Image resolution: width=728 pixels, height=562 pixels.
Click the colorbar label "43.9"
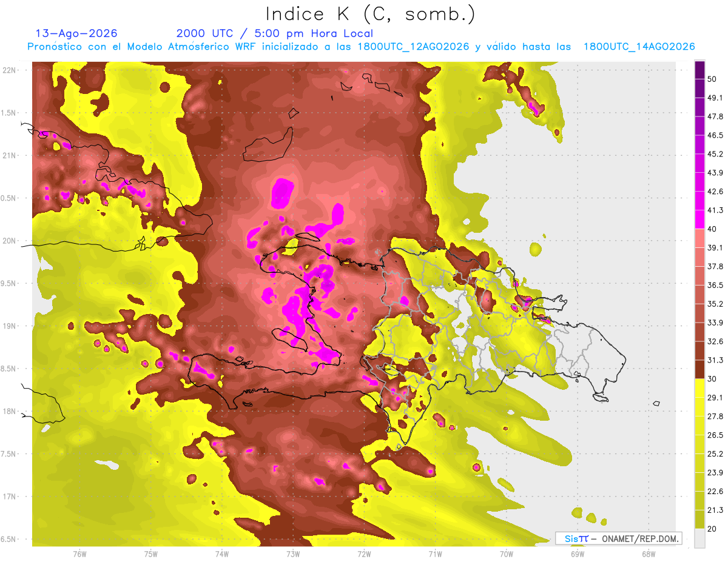point(715,173)
